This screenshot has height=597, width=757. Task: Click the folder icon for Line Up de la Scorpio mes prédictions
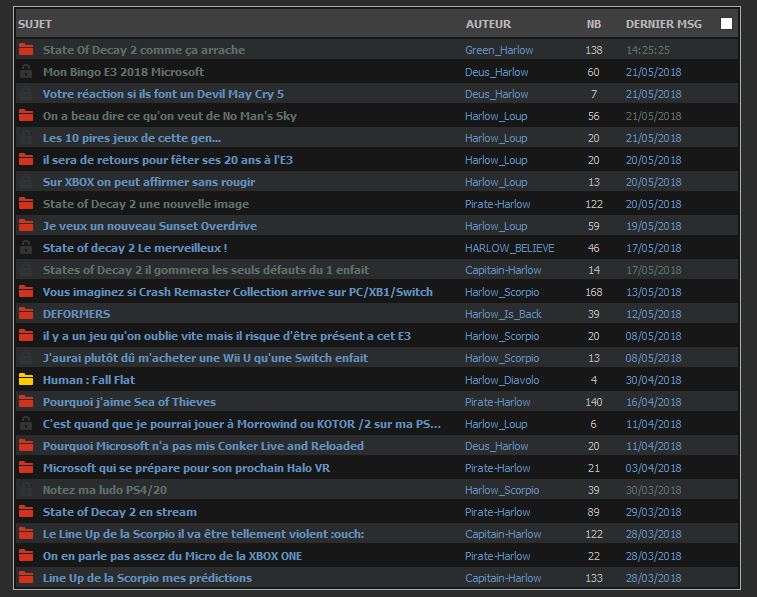(26, 578)
